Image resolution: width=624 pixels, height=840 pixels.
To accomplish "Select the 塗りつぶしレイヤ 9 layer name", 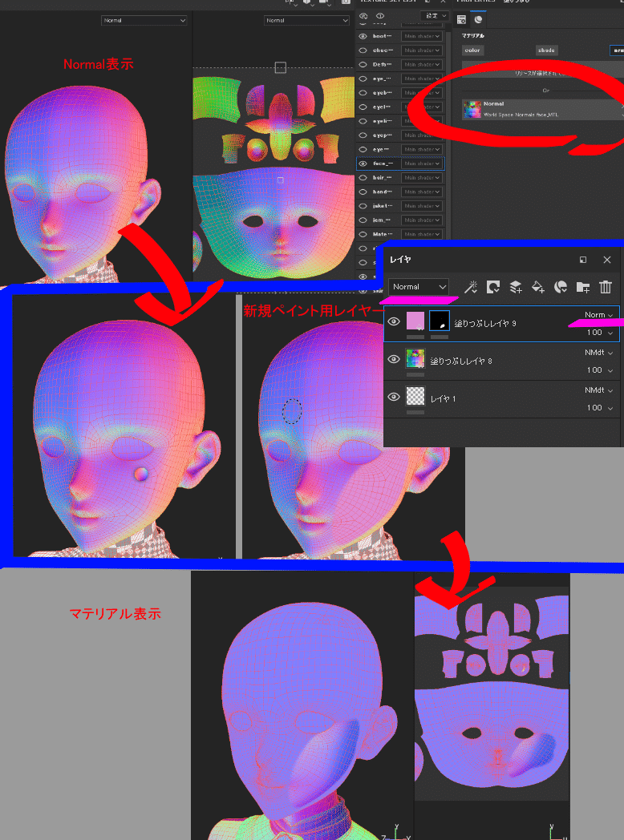I will (x=485, y=324).
